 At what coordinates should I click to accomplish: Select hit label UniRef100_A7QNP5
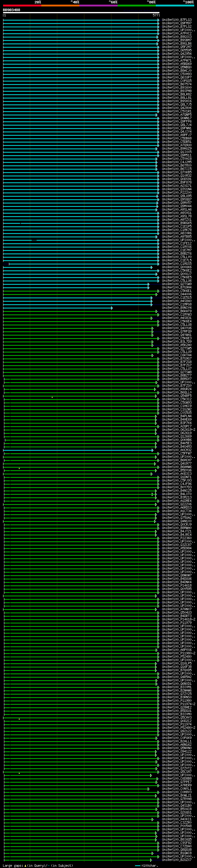click(177, 115)
